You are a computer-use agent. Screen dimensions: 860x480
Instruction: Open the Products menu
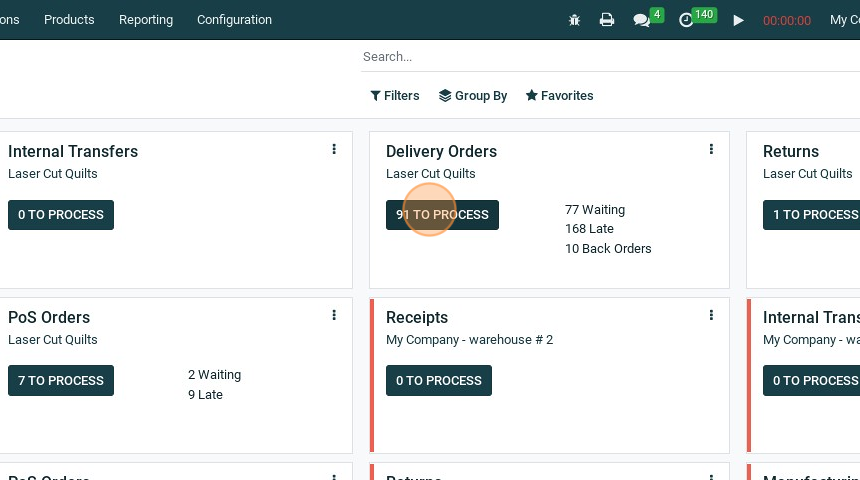(69, 20)
